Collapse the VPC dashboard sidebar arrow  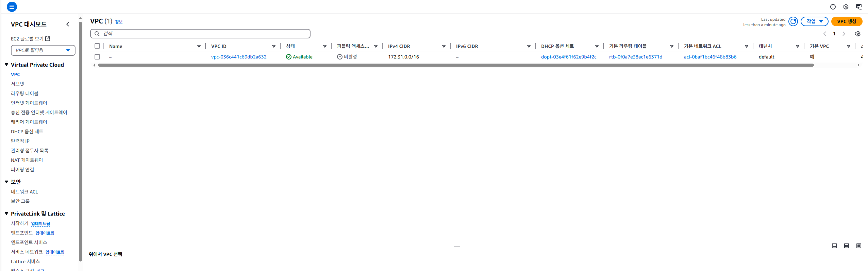click(x=68, y=24)
